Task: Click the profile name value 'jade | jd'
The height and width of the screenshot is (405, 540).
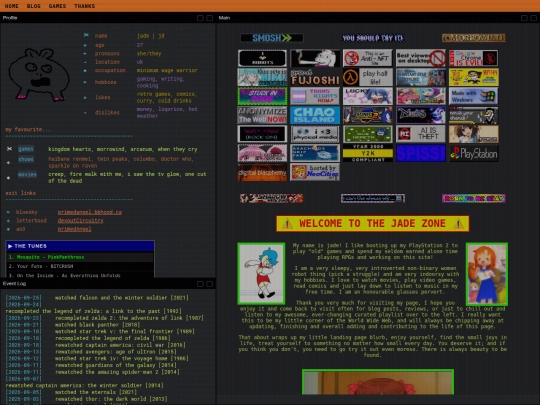Action: pyautogui.click(x=150, y=36)
